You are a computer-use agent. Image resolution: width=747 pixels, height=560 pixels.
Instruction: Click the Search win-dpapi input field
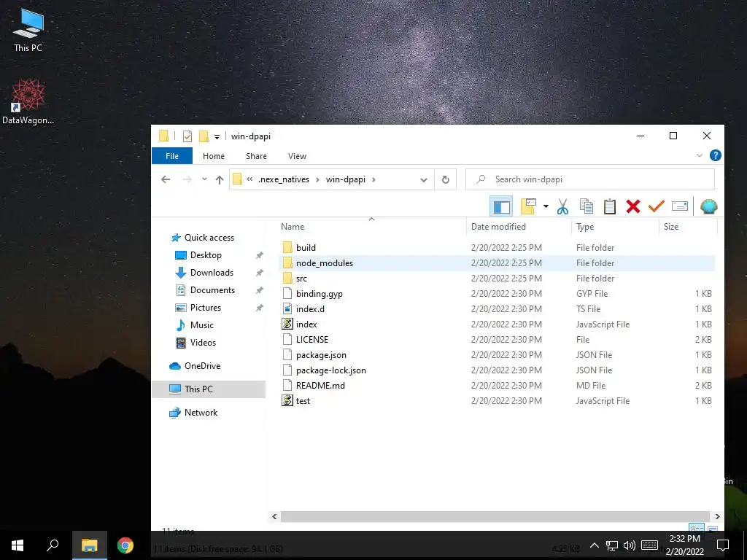pyautogui.click(x=589, y=179)
